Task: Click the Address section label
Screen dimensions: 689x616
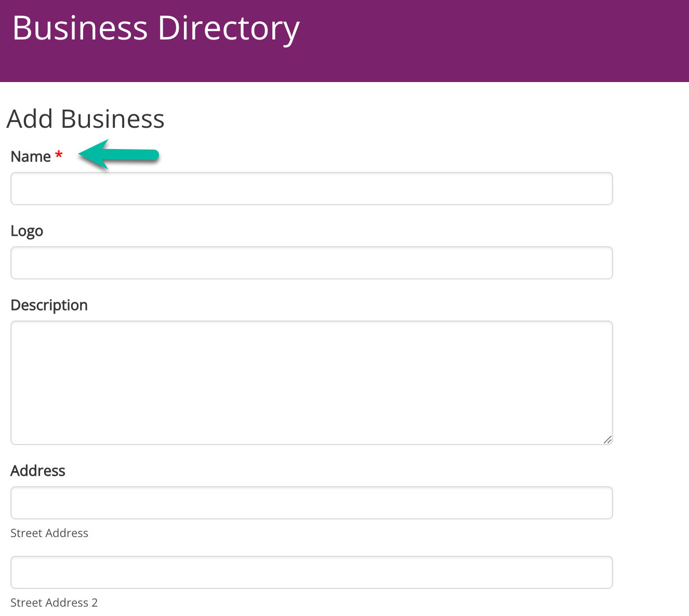Action: [x=38, y=471]
